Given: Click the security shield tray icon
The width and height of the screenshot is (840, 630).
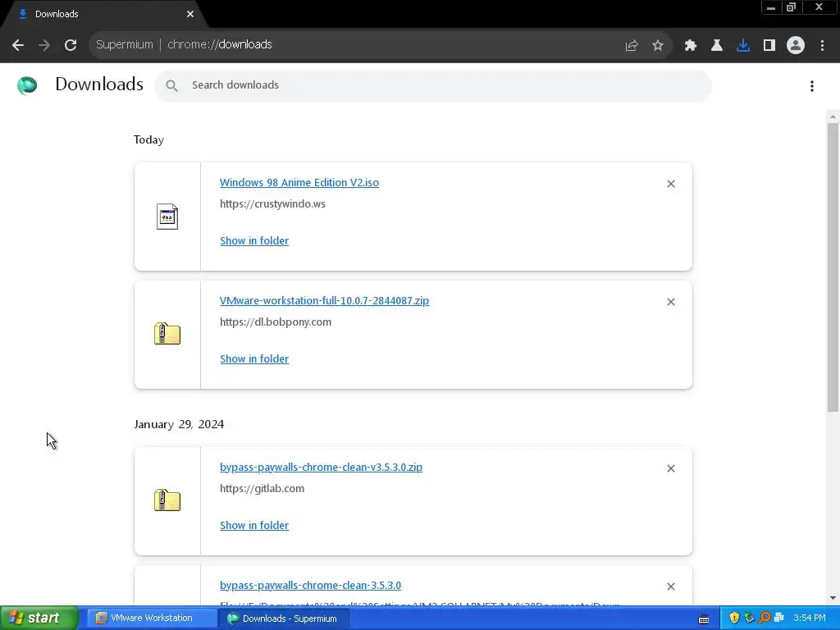Looking at the screenshot, I should tap(734, 619).
